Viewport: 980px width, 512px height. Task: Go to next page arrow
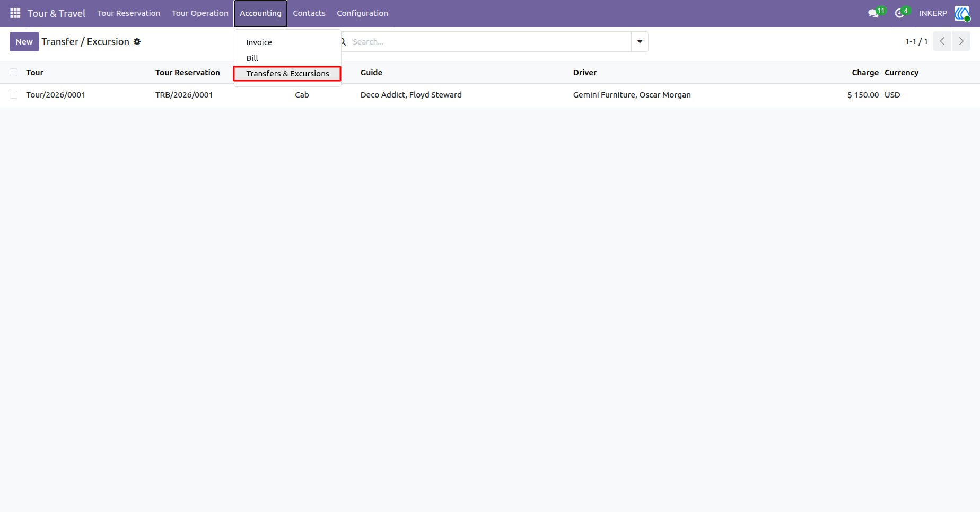click(961, 41)
